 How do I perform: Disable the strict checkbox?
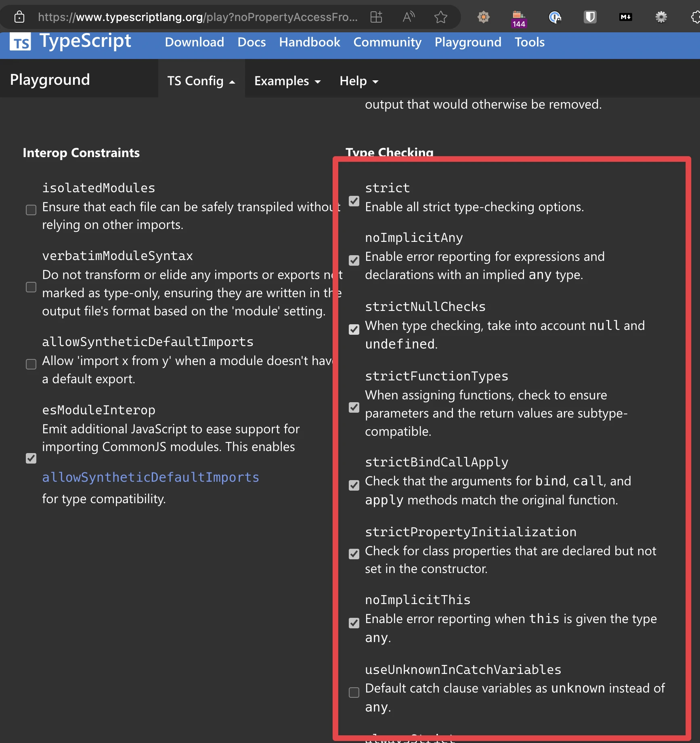(x=354, y=201)
